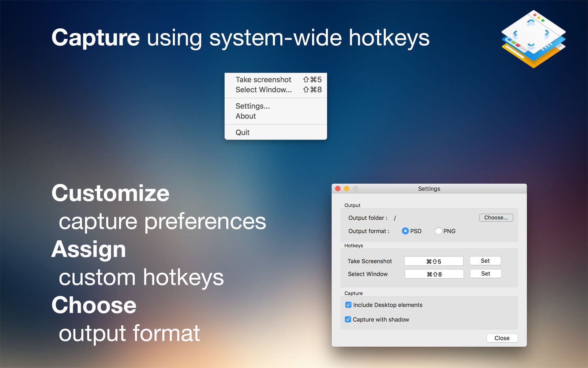Screen dimensions: 588x368
Task: Click the 'Capture' section heading
Action: tap(354, 293)
